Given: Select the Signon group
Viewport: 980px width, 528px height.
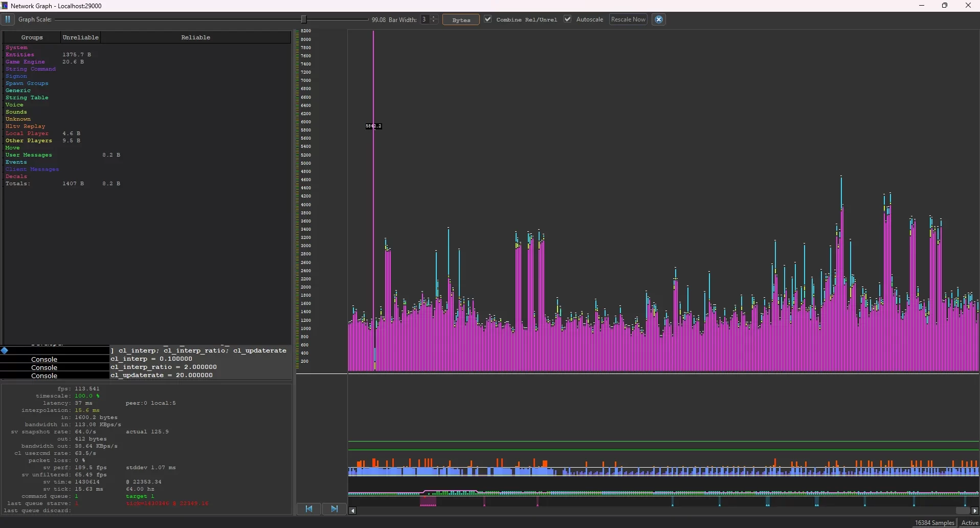Looking at the screenshot, I should pos(16,76).
